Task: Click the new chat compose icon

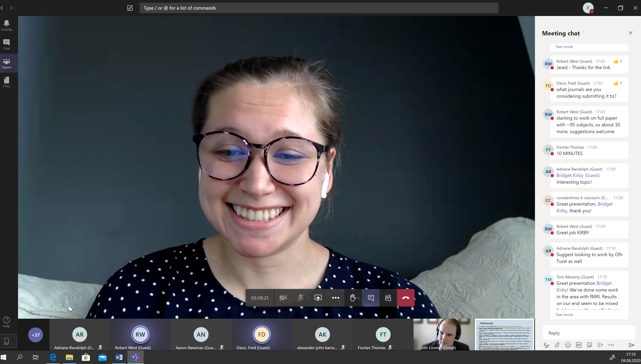Action: pos(130,8)
